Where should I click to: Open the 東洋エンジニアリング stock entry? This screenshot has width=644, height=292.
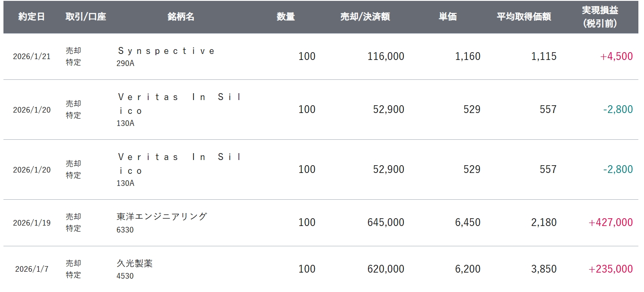point(162,217)
